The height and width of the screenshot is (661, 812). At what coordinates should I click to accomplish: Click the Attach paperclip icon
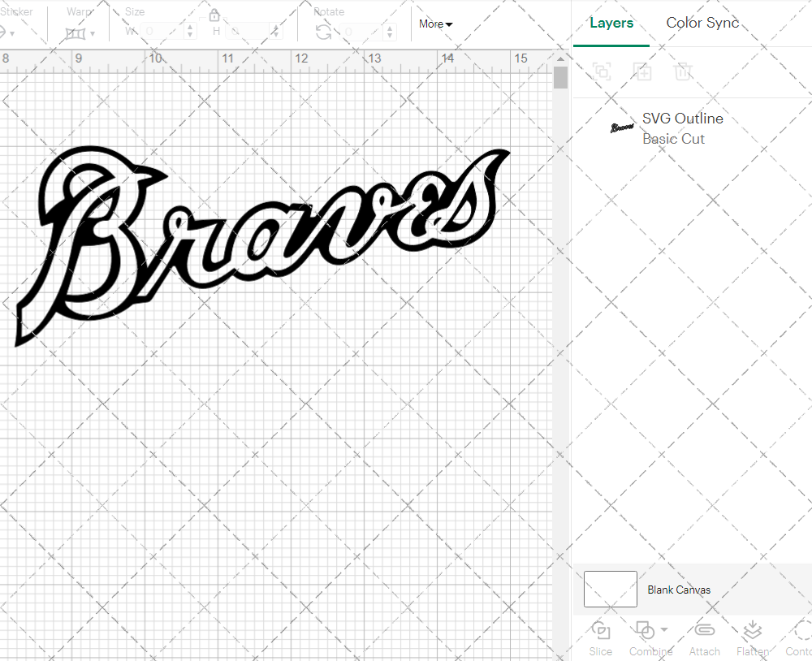(704, 631)
